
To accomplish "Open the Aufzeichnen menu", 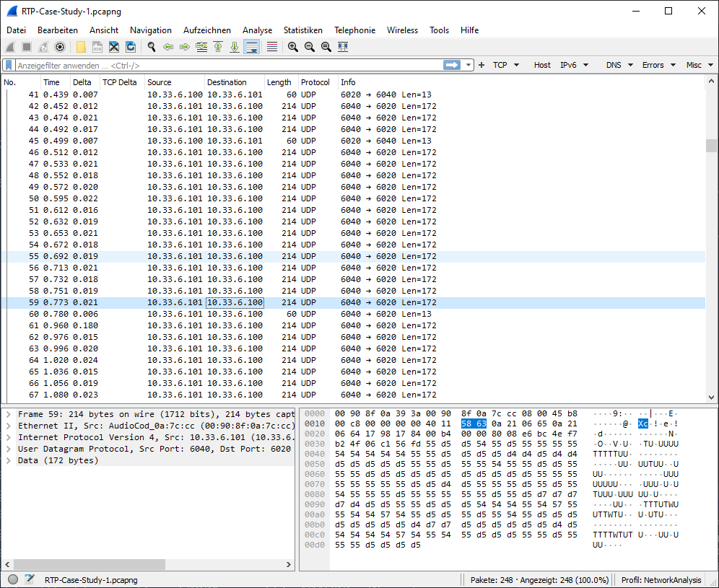I will [206, 30].
